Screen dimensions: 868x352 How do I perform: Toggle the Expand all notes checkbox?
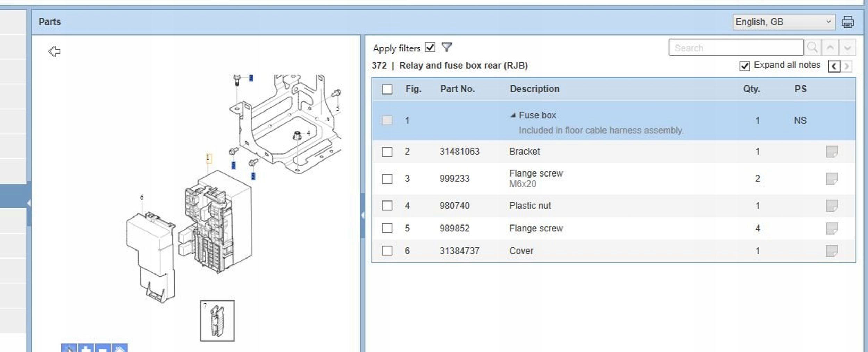[x=744, y=66]
